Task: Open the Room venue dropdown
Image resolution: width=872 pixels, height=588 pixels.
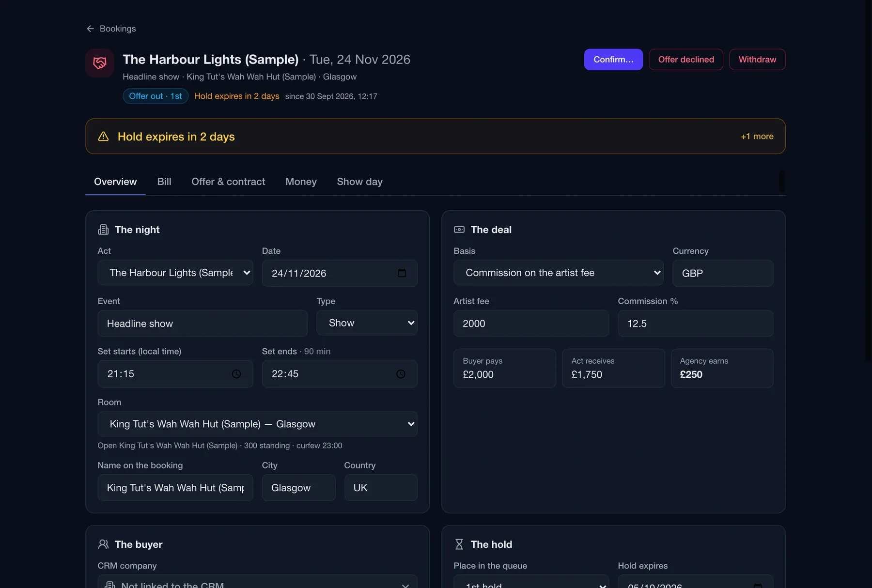Action: [257, 424]
